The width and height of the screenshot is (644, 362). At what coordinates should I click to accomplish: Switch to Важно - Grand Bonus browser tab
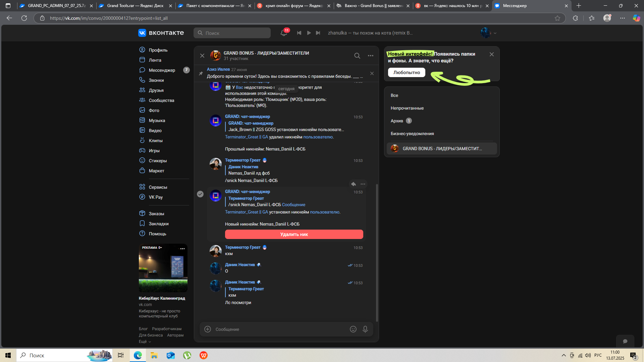373,6
